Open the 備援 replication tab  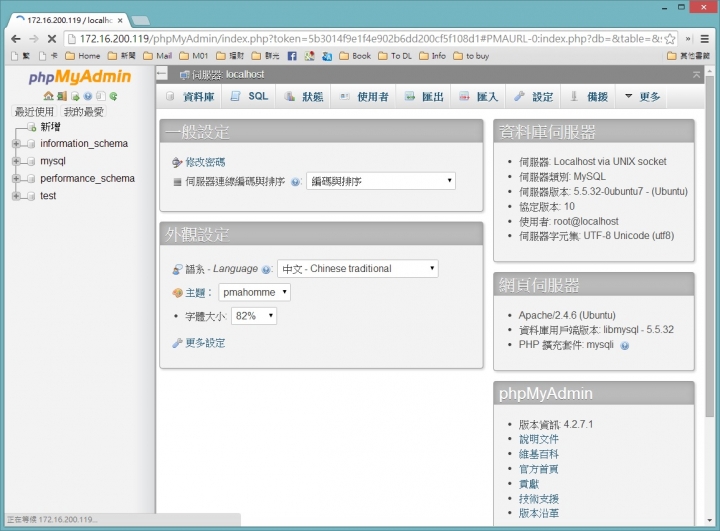tap(589, 96)
